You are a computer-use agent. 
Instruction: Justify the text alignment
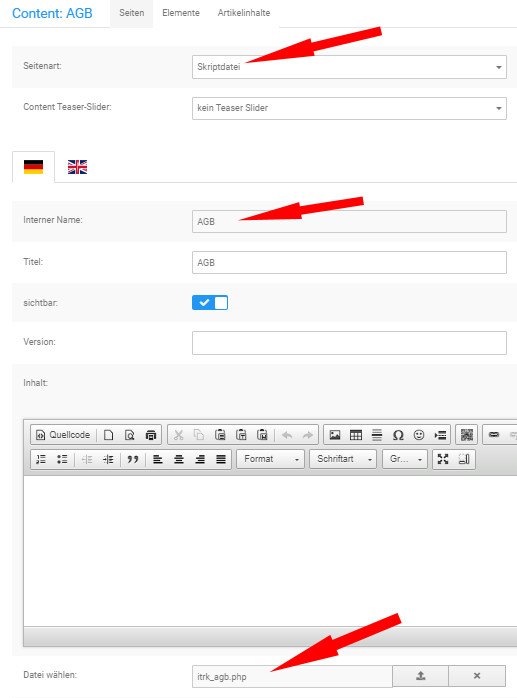[x=221, y=459]
